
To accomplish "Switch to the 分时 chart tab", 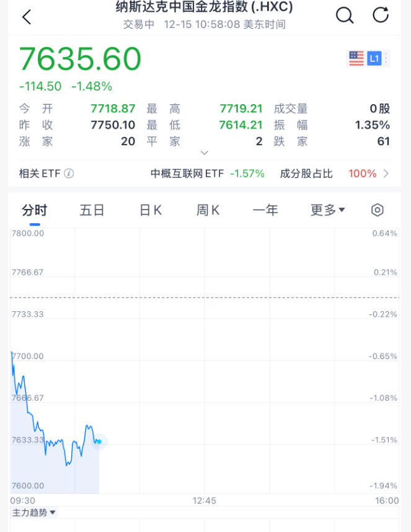I will (35, 210).
